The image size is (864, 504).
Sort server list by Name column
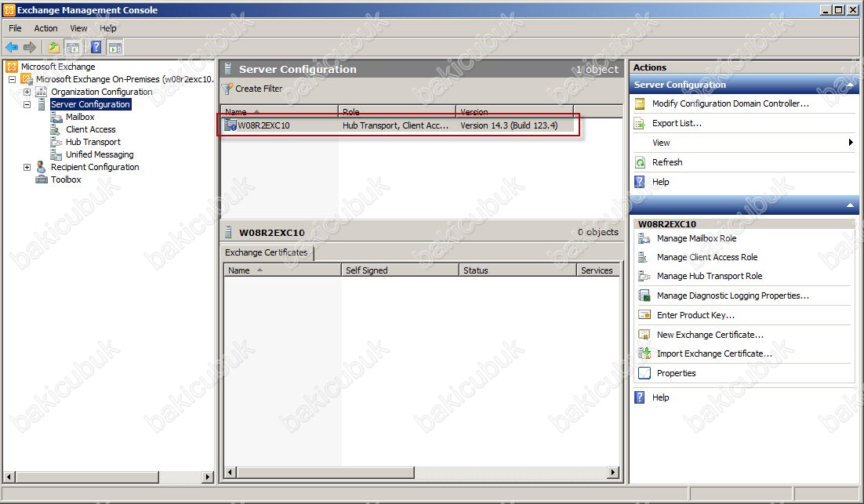coord(279,112)
